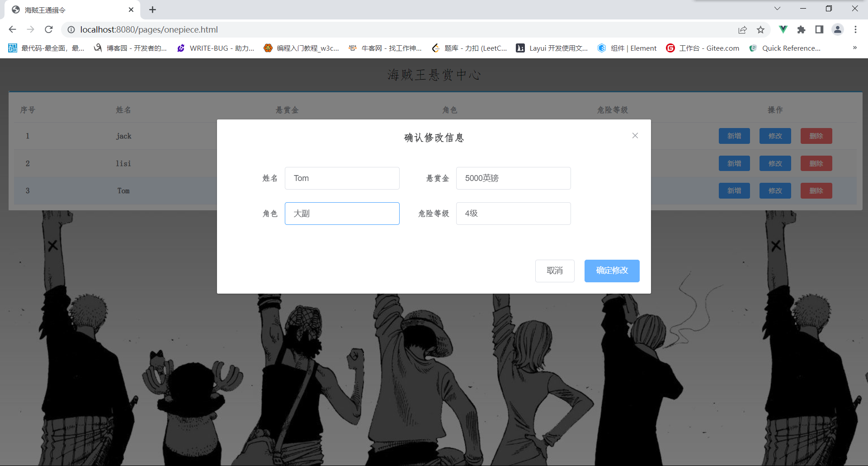Open the Extensions puzzle icon

point(801,29)
